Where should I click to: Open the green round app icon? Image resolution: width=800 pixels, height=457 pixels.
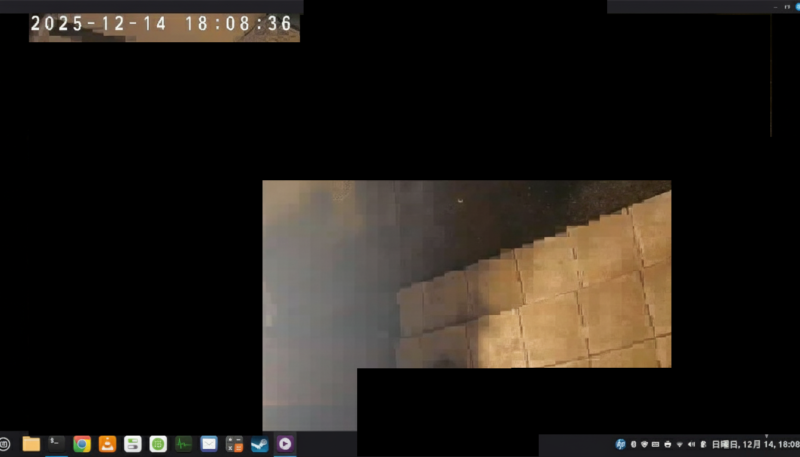[158, 444]
